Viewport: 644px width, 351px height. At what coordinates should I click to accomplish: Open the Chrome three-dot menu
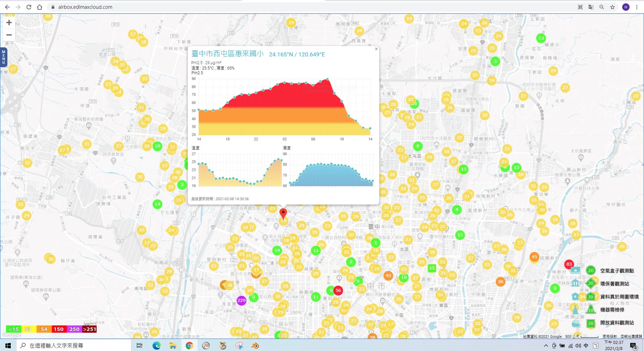637,7
